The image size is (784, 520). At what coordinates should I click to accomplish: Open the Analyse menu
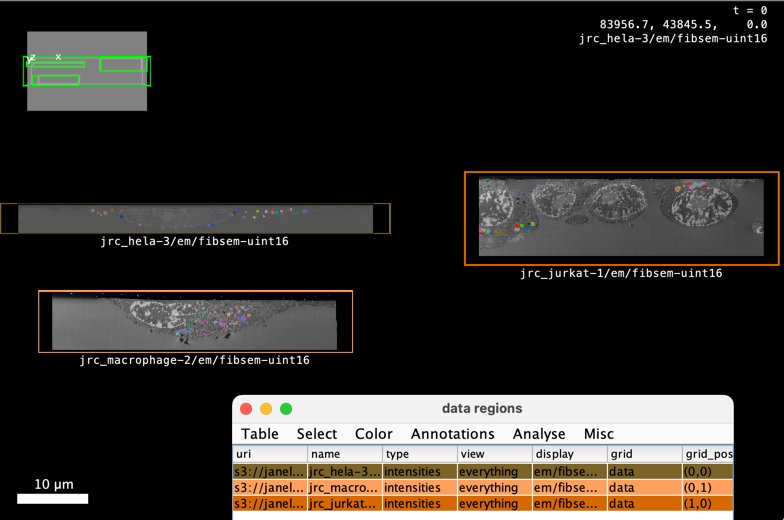coord(539,434)
